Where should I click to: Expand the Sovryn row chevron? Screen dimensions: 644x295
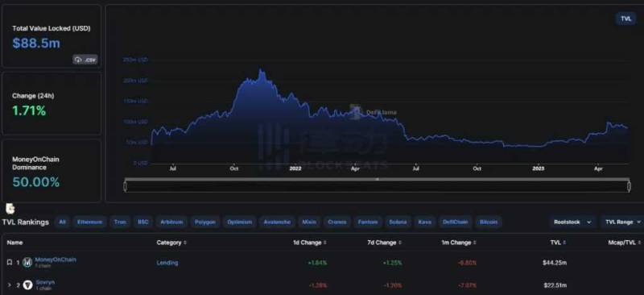(x=10, y=285)
